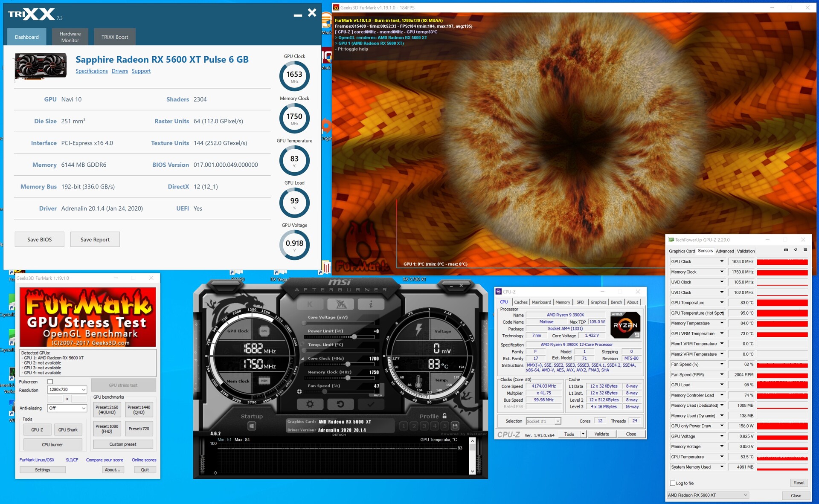The height and width of the screenshot is (504, 819).
Task: Click the FurMark render window title icon
Action: click(336, 8)
